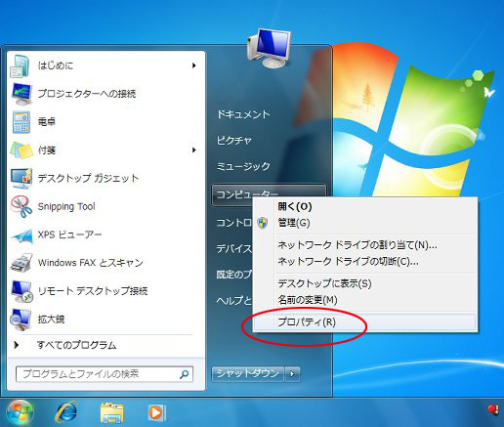This screenshot has height=427, width=504.
Task: Open Internet Explorer from the taskbar
Action: 66,412
